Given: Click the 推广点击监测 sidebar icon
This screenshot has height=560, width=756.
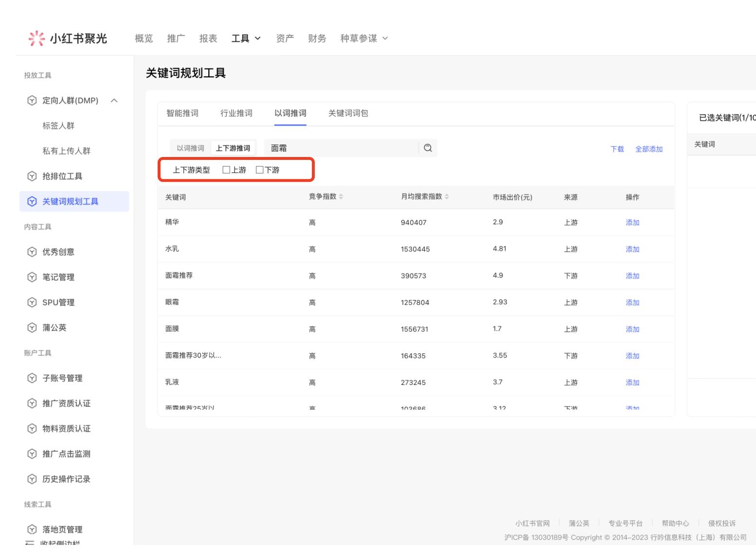Looking at the screenshot, I should (32, 454).
